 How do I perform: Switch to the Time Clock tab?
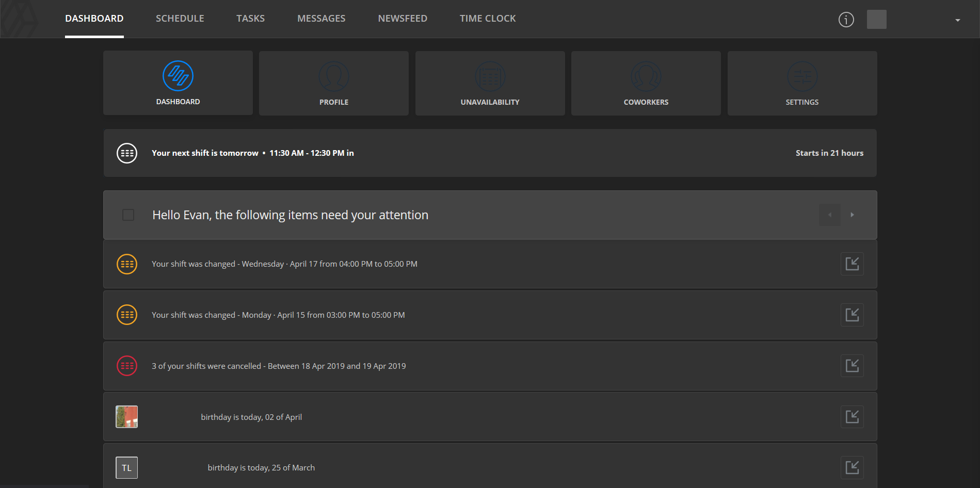point(488,19)
